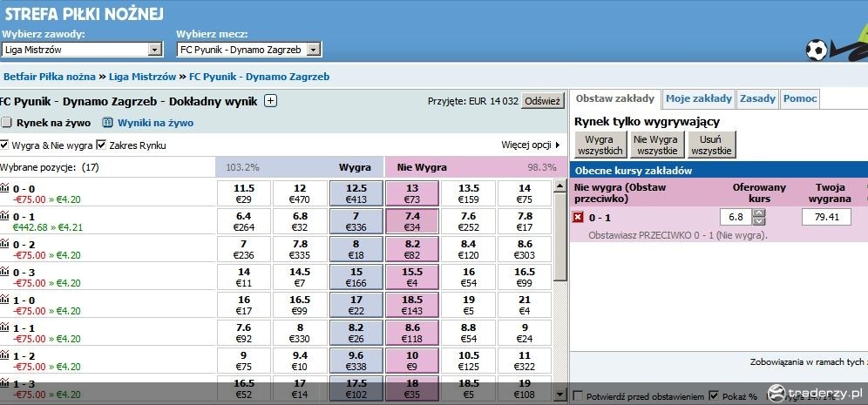Lay 0 - 0 at odds 13
The image size is (868, 405).
(x=412, y=193)
